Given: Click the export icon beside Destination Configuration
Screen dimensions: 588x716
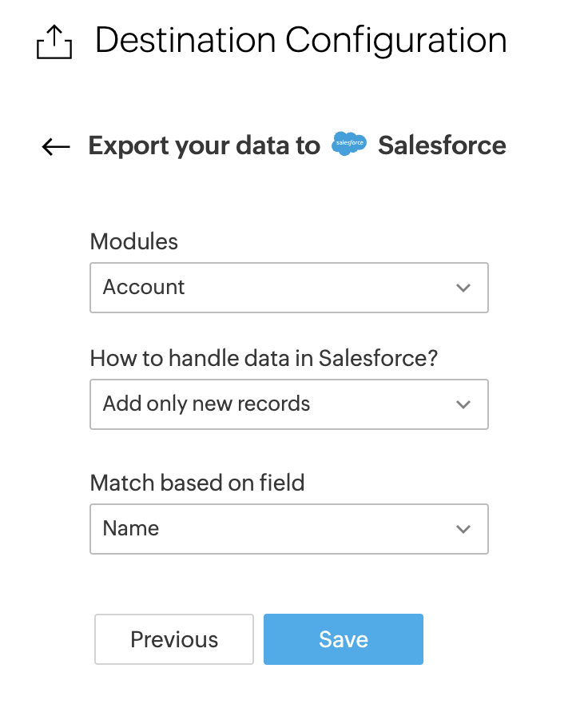Looking at the screenshot, I should point(54,42).
